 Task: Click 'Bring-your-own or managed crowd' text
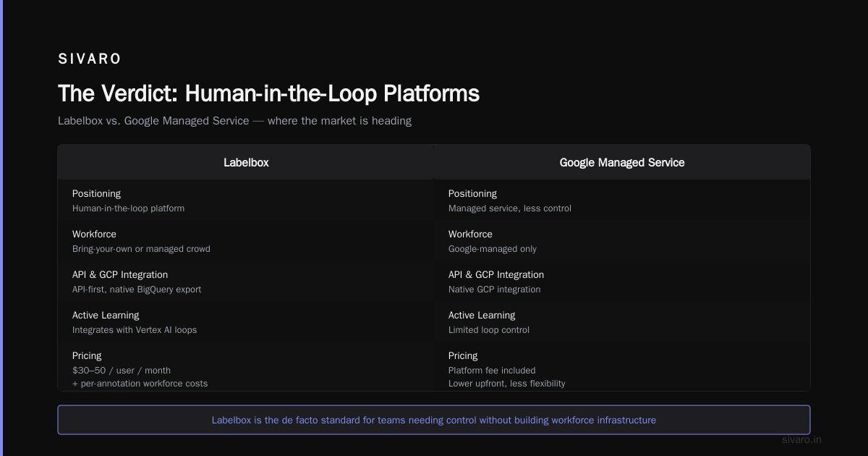141,249
